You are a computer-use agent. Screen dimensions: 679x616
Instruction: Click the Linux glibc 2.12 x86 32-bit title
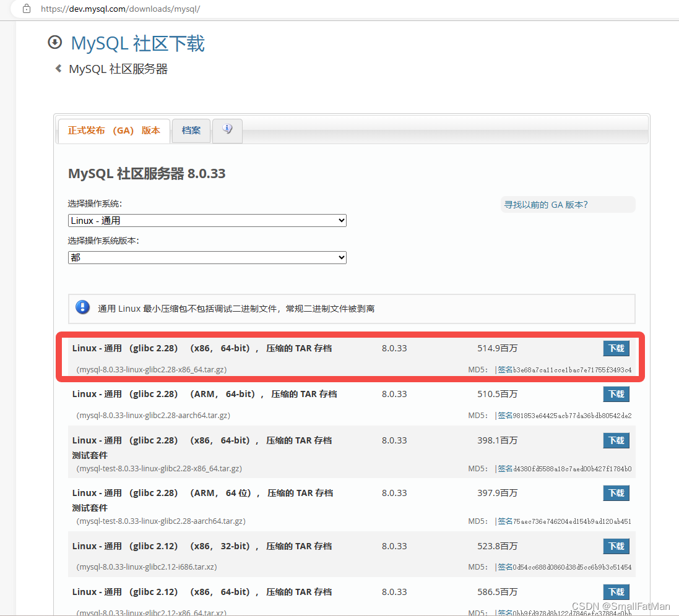[x=202, y=547]
